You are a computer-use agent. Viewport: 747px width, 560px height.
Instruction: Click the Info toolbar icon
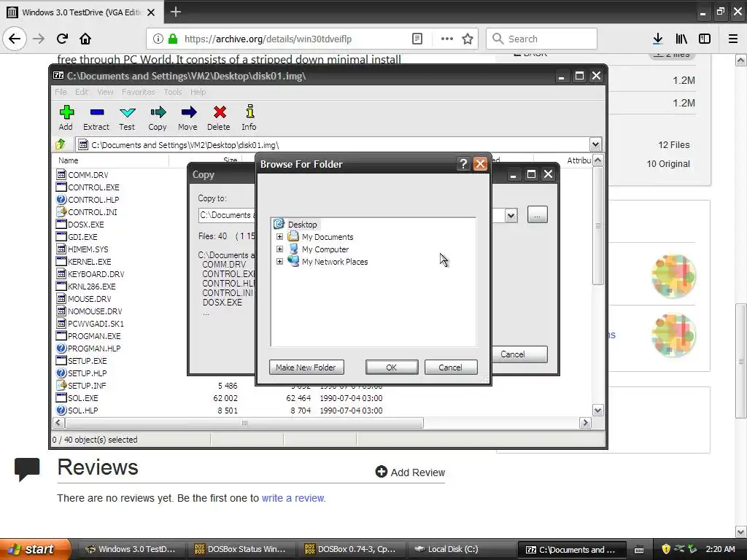coord(249,112)
